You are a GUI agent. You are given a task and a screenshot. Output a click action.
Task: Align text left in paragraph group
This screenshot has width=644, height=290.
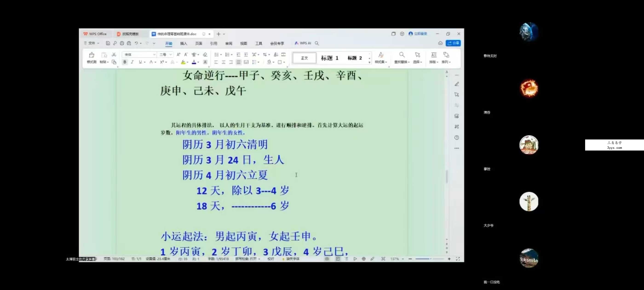point(216,62)
